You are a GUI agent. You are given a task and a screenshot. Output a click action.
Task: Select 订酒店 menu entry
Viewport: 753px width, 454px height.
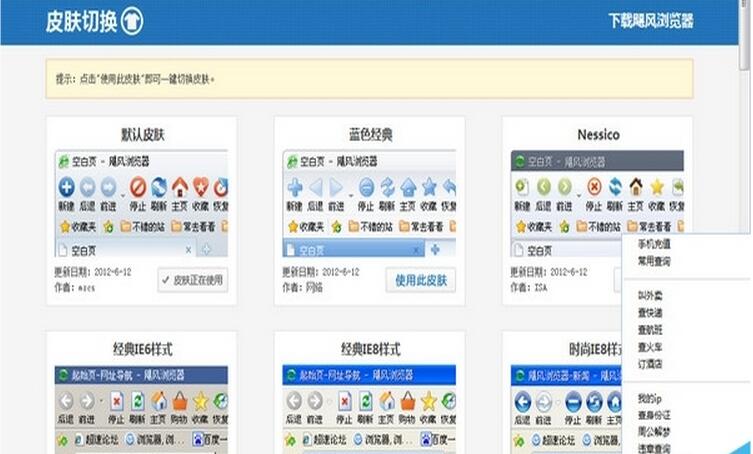[650, 364]
